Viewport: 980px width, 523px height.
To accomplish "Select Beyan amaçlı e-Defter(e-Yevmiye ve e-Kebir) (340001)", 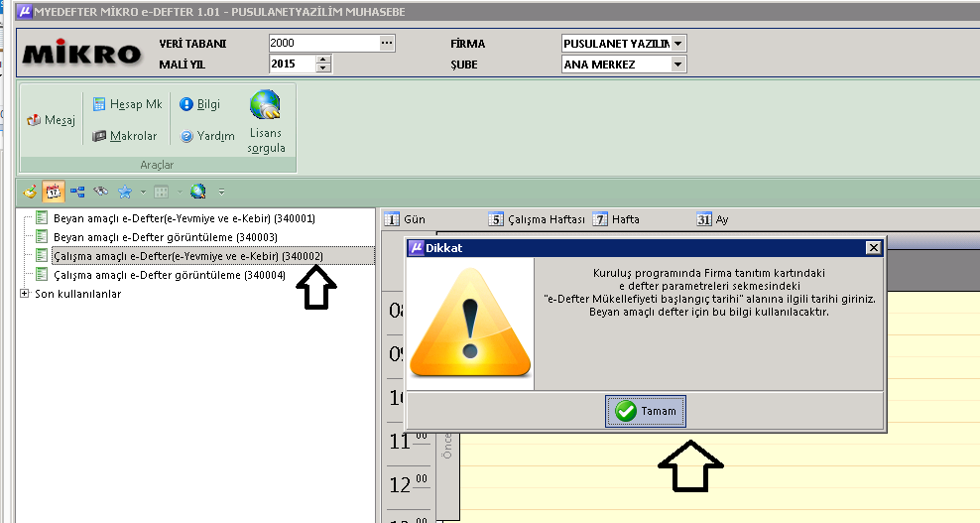I will (184, 218).
